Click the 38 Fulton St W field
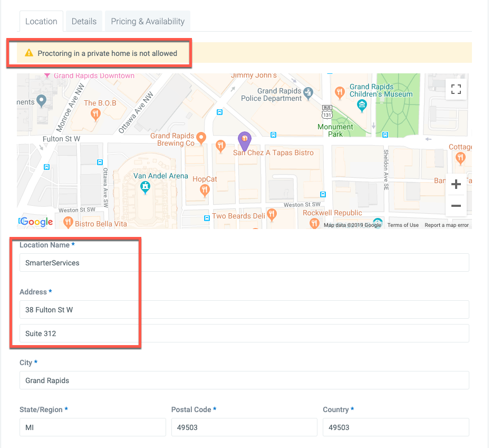Screen dimensions: 492x448 (244, 310)
